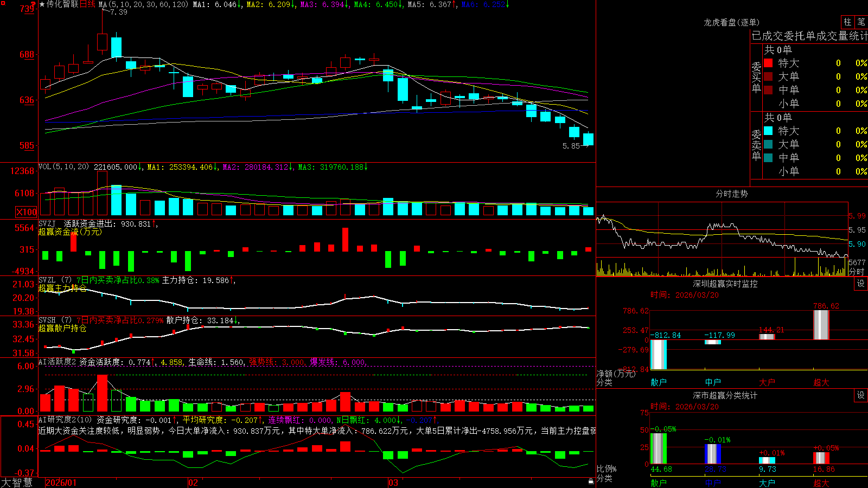This screenshot has height=488, width=868.
Task: Click the AI活跃度2 indicator name
Action: tap(57, 362)
